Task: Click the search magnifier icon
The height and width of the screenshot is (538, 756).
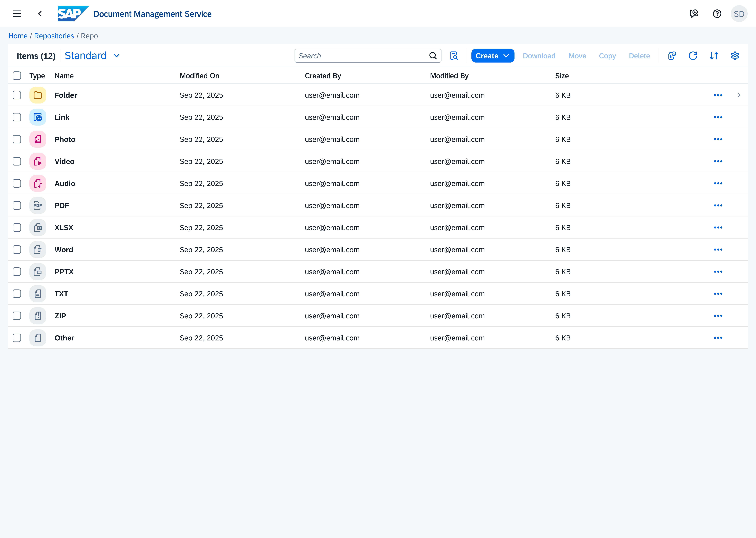Action: pyautogui.click(x=433, y=56)
